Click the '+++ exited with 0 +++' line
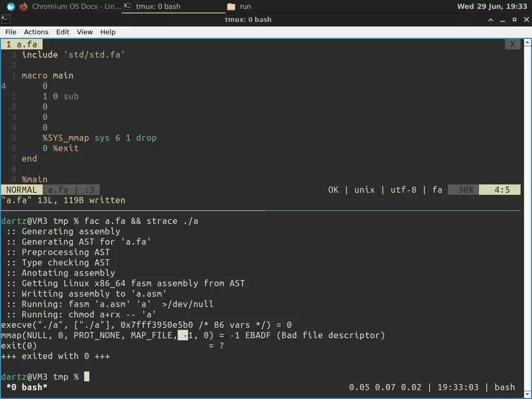532x399 pixels. tap(55, 356)
